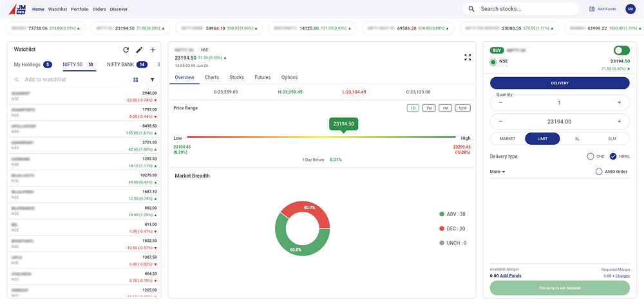Image resolution: width=644 pixels, height=305 pixels.
Task: Add new watchlist with plus icon
Action: (153, 50)
